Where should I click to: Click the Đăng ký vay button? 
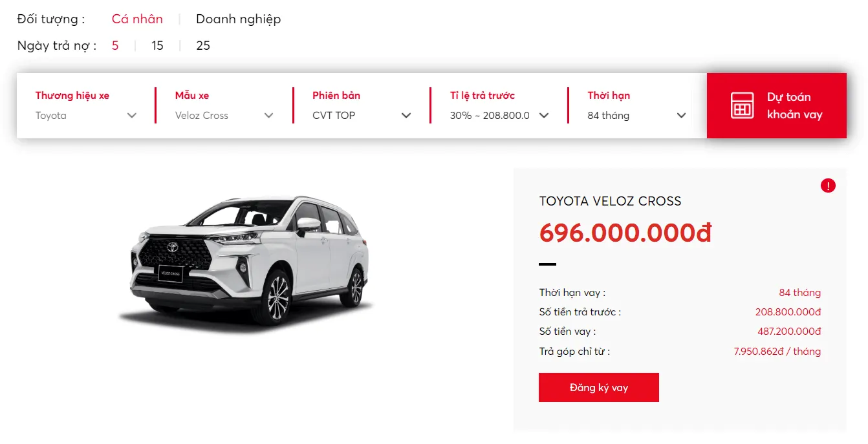598,388
